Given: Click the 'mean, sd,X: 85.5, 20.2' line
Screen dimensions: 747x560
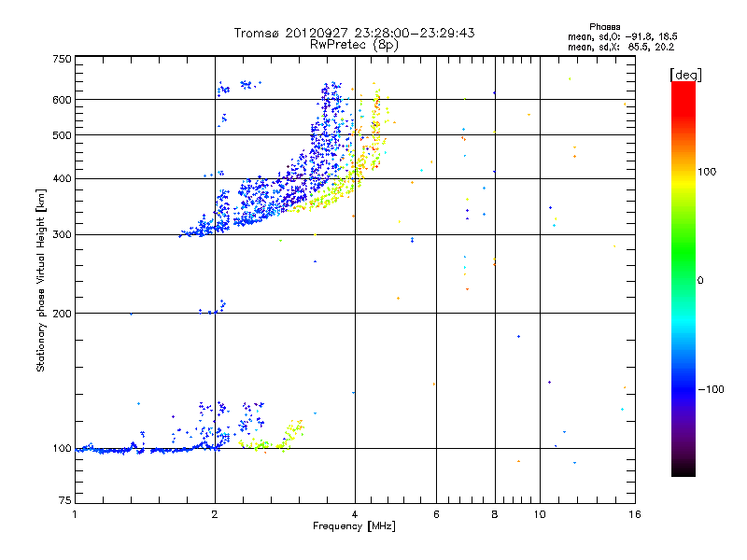Looking at the screenshot, I should (x=621, y=47).
